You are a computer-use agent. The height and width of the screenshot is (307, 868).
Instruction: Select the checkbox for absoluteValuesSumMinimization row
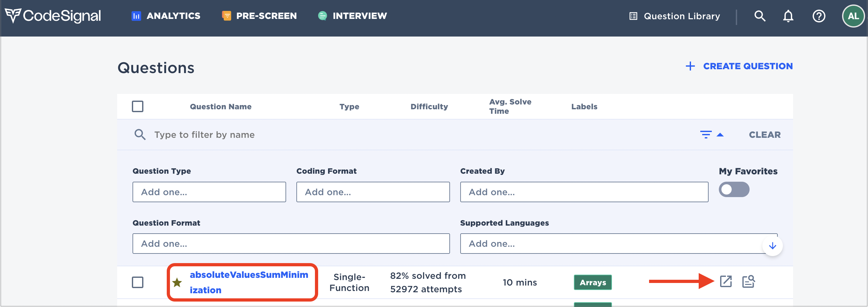click(138, 282)
